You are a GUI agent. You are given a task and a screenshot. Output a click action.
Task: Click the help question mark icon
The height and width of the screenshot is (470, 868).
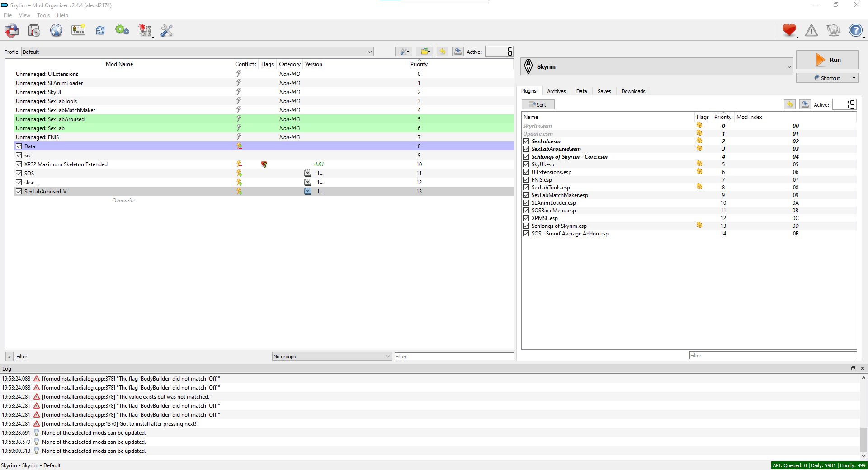click(855, 30)
